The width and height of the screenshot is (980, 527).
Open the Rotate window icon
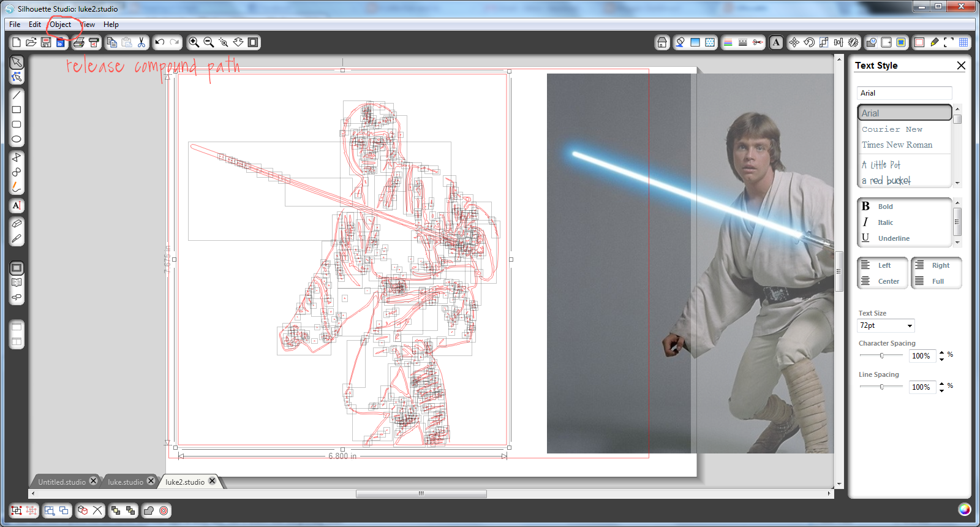pos(809,42)
